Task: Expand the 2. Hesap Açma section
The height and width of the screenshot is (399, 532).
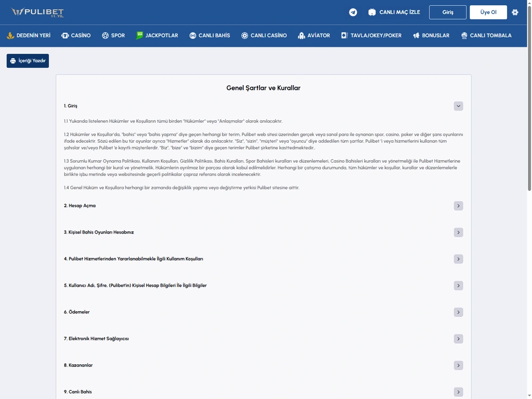Action: (x=459, y=205)
